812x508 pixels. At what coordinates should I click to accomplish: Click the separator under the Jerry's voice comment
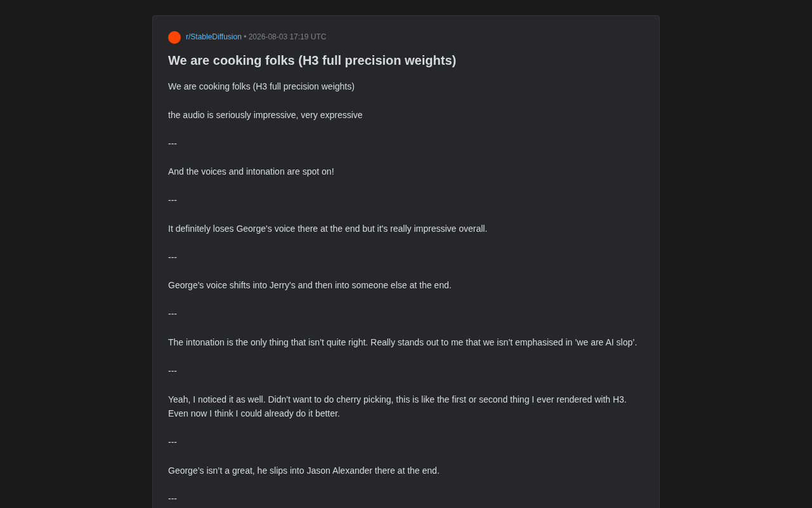tap(173, 314)
